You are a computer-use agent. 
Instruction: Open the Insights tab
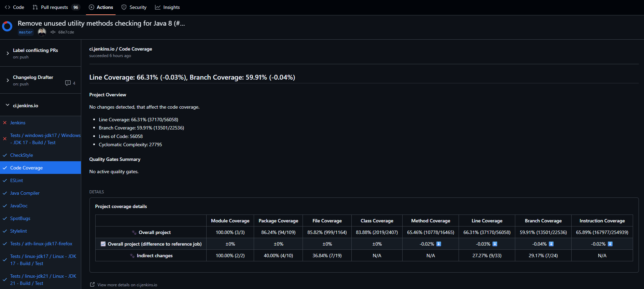pyautogui.click(x=167, y=7)
